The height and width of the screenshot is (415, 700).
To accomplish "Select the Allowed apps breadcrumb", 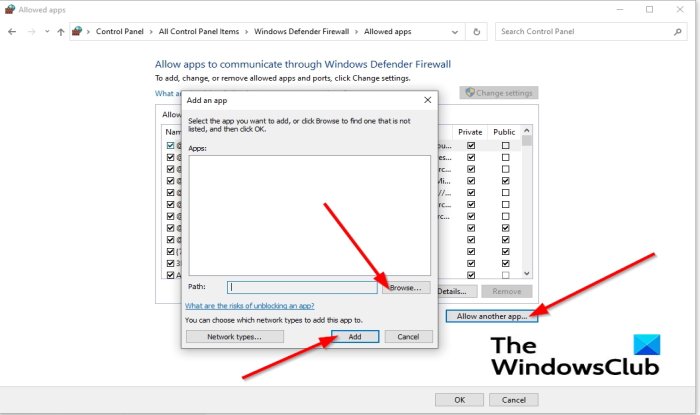I will point(388,32).
